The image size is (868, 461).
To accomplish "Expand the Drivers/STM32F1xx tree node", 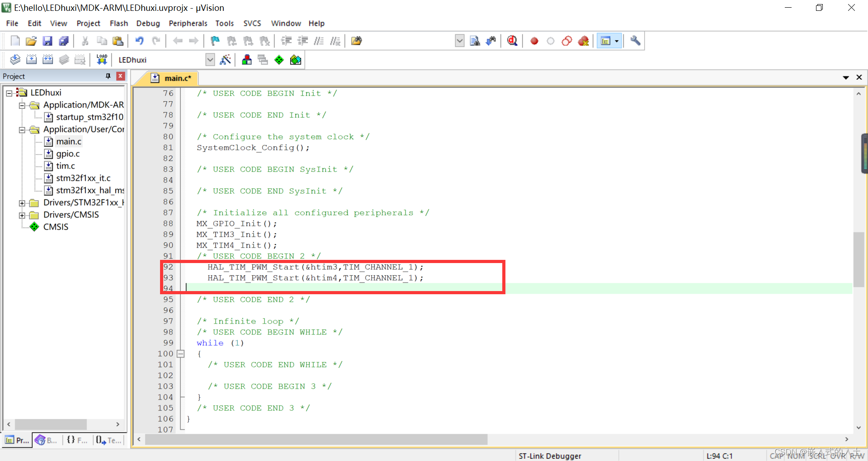I will point(22,202).
